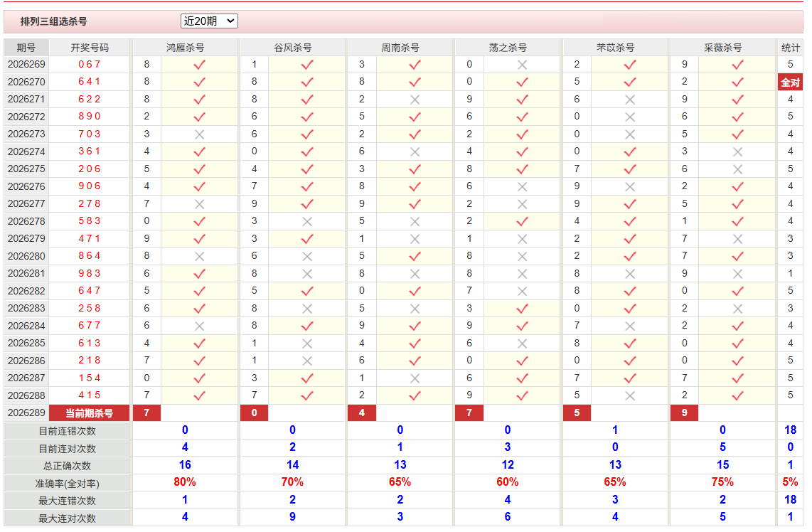Click the 准确率(全对率) row label
Screen dimensions: 812x532
(68, 484)
